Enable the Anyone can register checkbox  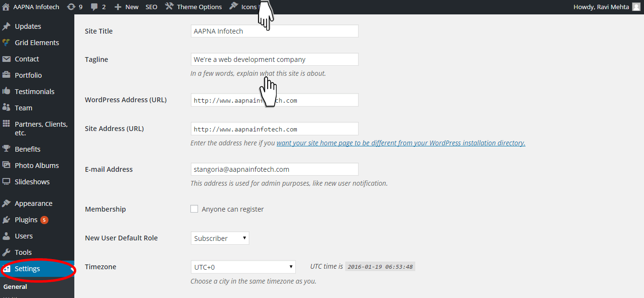click(194, 209)
